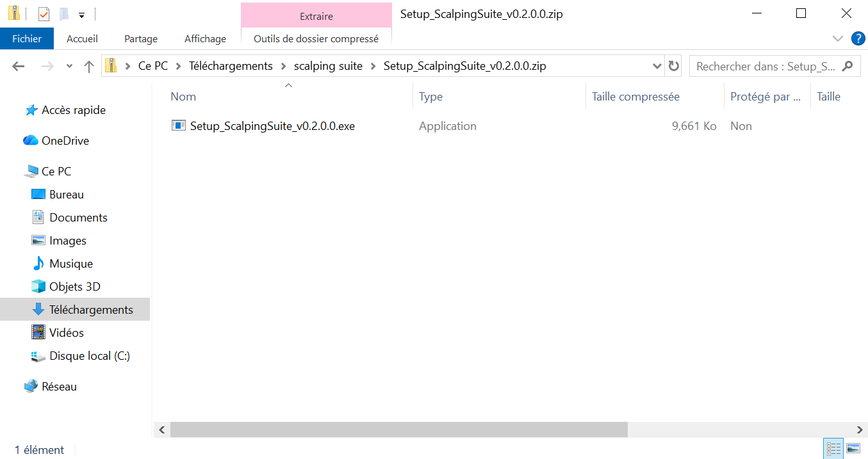Open the Fichier menu
The height and width of the screenshot is (459, 868).
tap(27, 38)
